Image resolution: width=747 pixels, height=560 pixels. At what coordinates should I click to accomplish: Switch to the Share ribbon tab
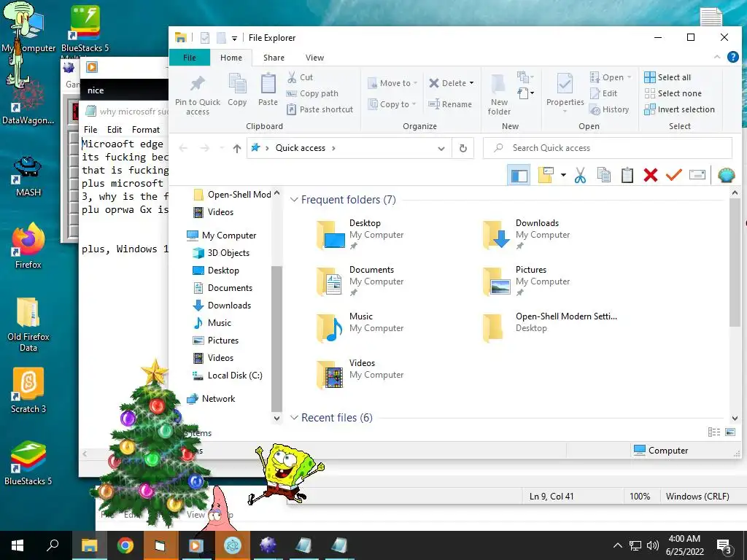point(274,58)
